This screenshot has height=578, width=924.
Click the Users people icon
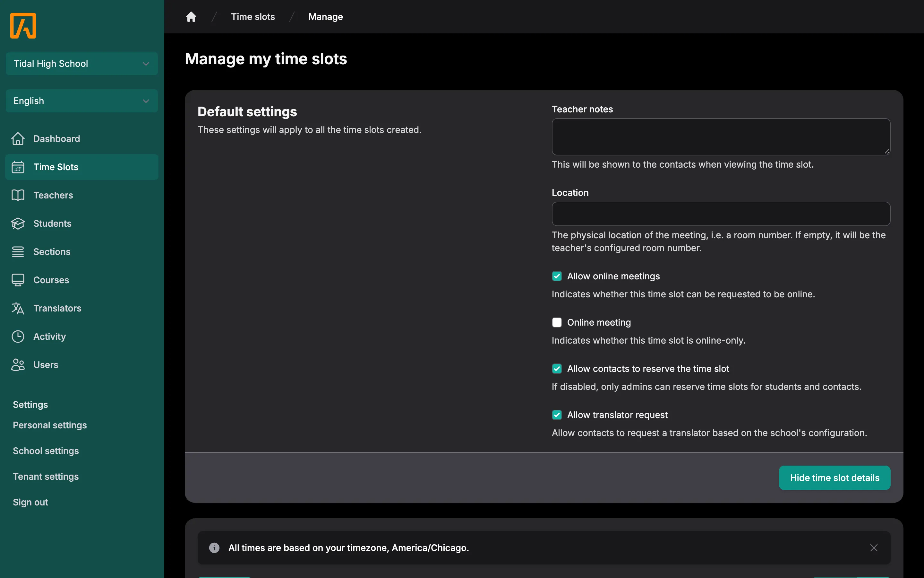[18, 365]
